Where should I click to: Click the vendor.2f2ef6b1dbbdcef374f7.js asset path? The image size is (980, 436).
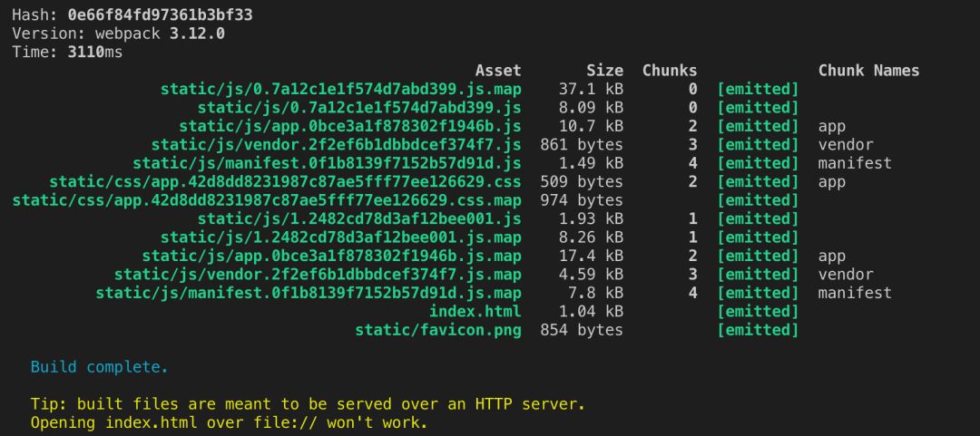[x=337, y=145]
